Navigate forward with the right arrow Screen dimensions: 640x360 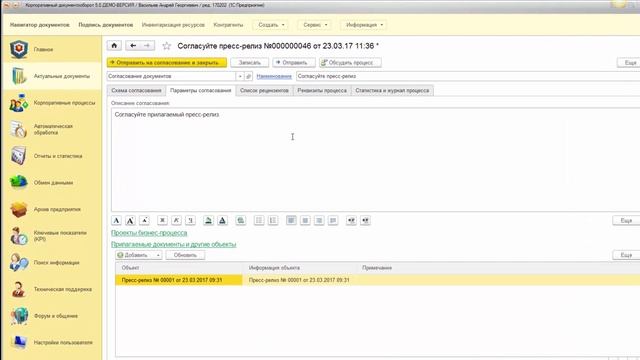[147, 46]
